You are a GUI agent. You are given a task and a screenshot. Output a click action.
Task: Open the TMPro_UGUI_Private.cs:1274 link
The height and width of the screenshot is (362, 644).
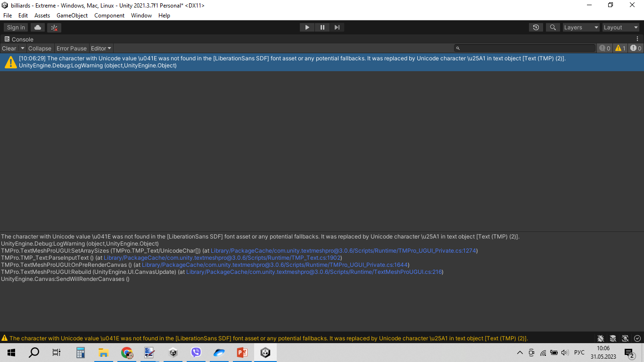pyautogui.click(x=343, y=251)
